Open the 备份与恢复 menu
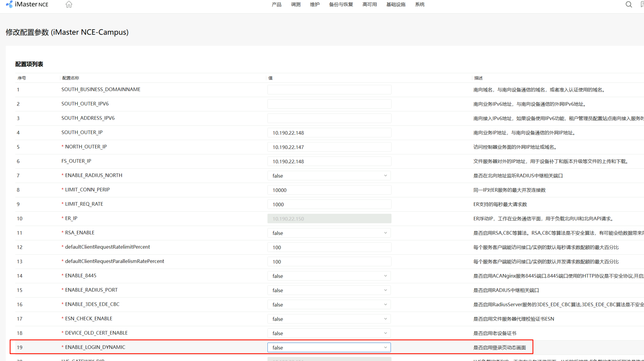Image resolution: width=644 pixels, height=361 pixels. click(341, 5)
